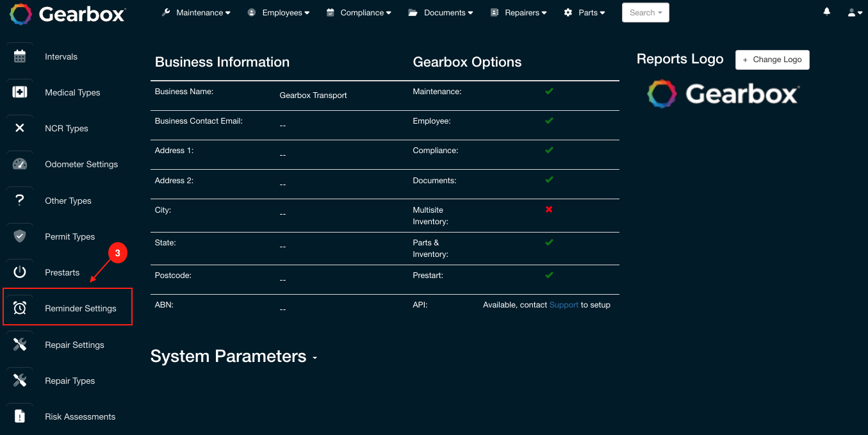Select Intervals in the sidebar
The height and width of the screenshot is (435, 868).
click(x=61, y=56)
